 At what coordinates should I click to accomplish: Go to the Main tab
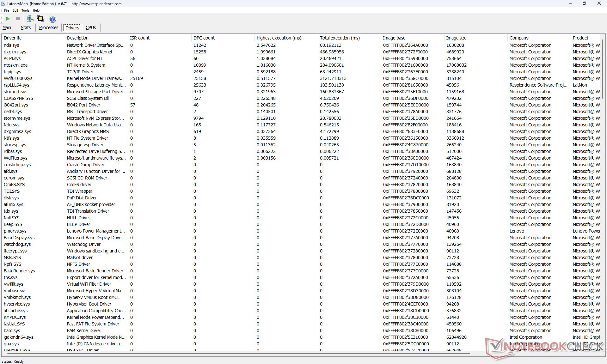[x=7, y=27]
